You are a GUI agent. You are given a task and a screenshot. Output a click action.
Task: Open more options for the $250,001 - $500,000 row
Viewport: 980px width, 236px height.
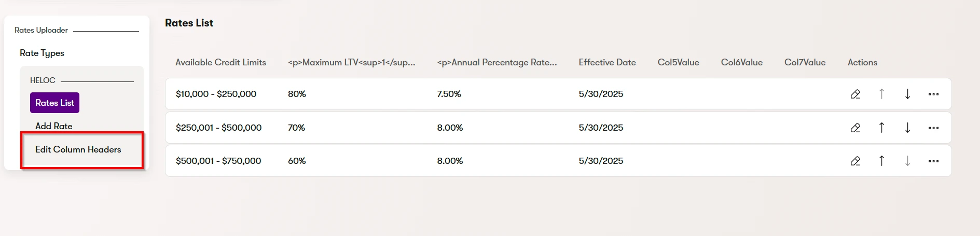click(x=933, y=128)
